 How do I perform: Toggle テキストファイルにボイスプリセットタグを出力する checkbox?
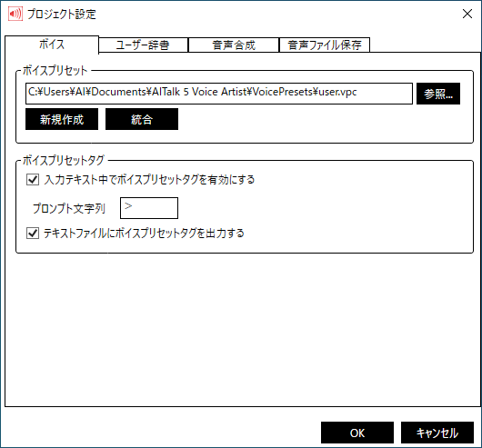(x=33, y=234)
